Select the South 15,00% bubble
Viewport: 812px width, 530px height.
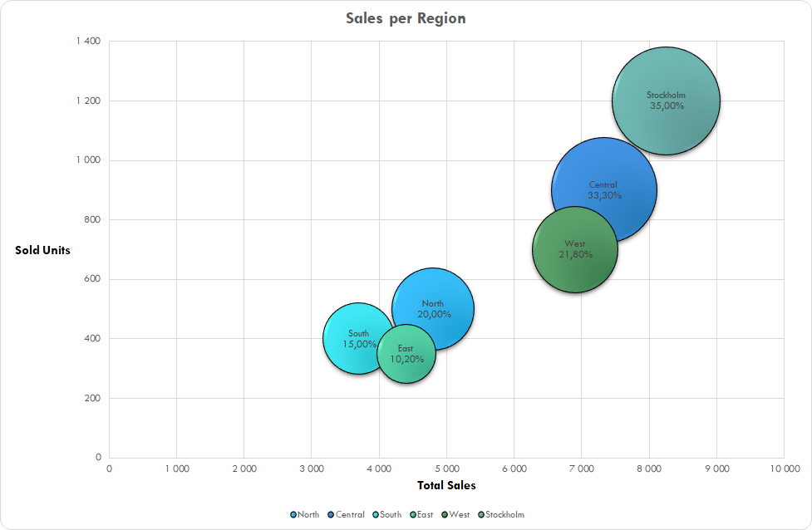tap(357, 336)
